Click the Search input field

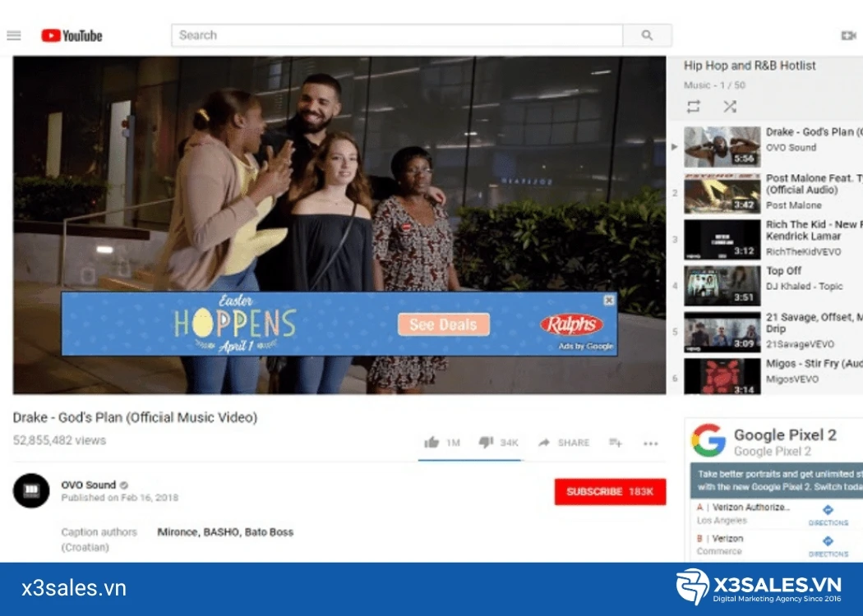pos(397,35)
